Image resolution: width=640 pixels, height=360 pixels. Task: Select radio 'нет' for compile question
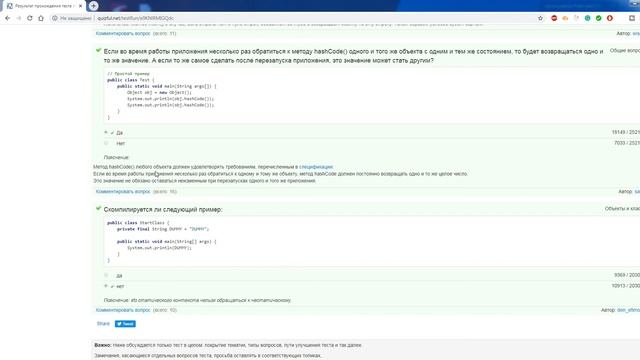(x=106, y=286)
